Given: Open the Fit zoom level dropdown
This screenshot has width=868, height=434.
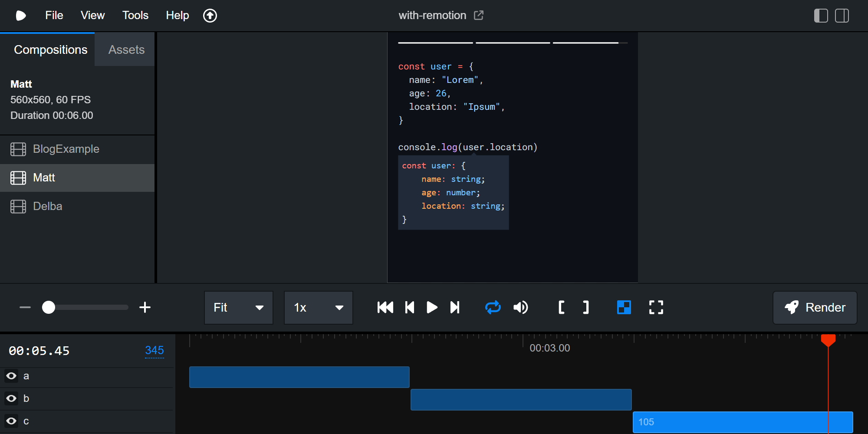Looking at the screenshot, I should (238, 308).
